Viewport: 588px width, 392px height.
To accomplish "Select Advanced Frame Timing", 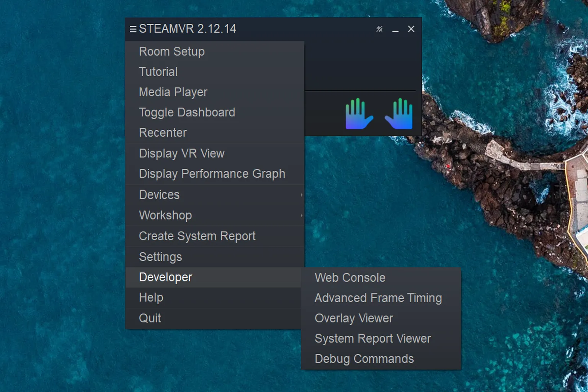I will click(x=381, y=298).
